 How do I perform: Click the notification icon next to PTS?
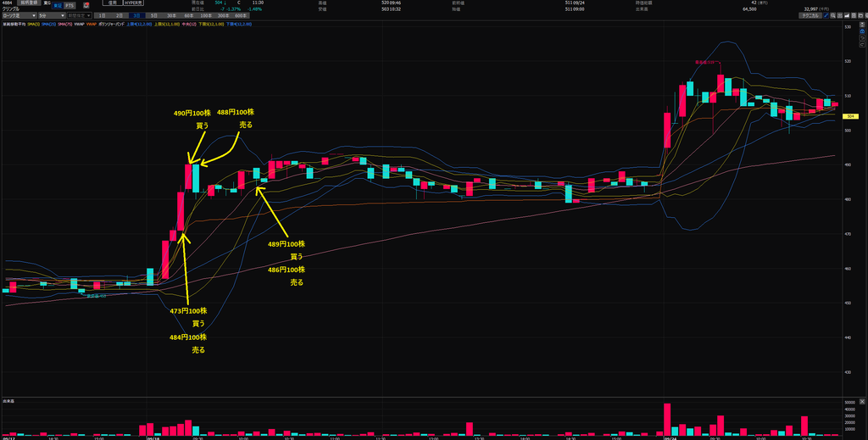[x=86, y=6]
